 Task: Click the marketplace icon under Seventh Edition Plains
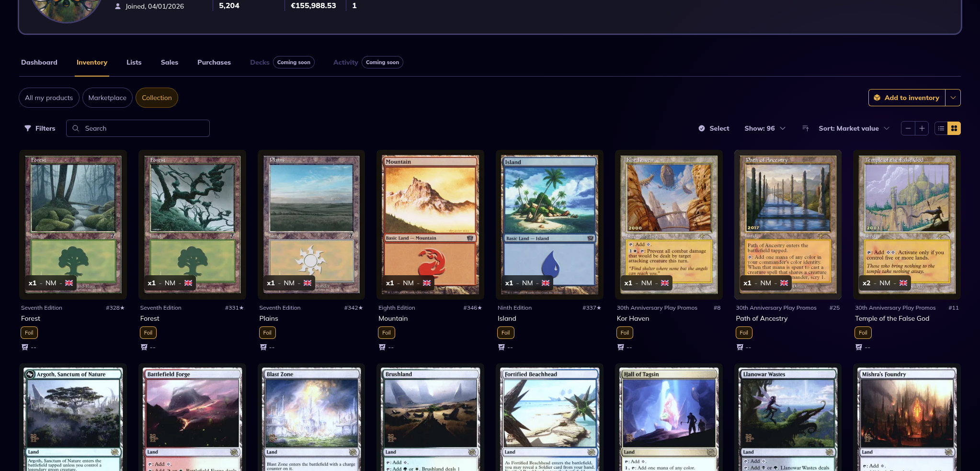[x=263, y=347]
